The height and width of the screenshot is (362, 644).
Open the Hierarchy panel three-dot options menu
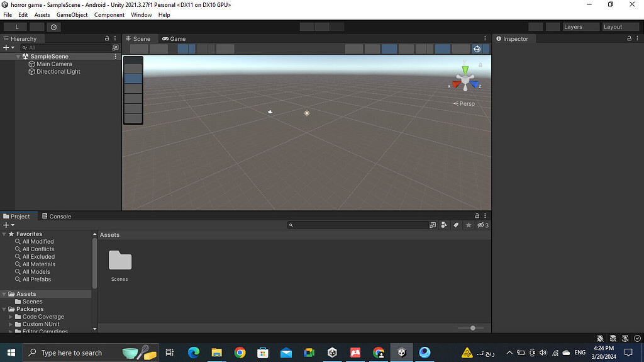coord(115,38)
